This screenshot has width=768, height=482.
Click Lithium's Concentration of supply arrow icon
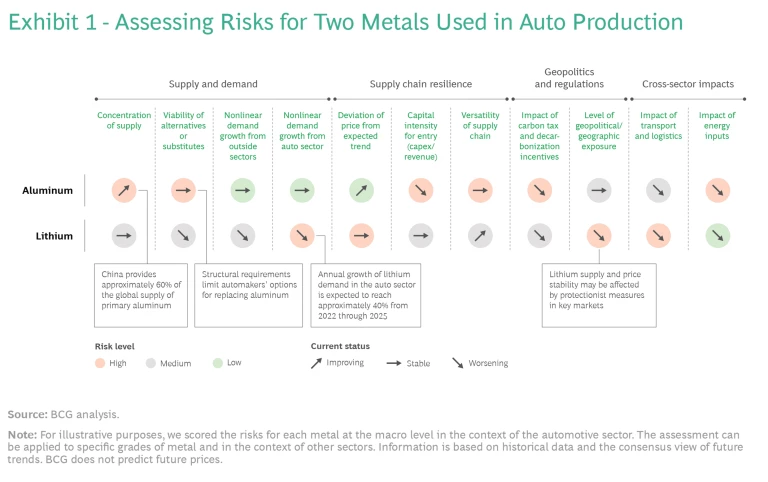(x=124, y=236)
